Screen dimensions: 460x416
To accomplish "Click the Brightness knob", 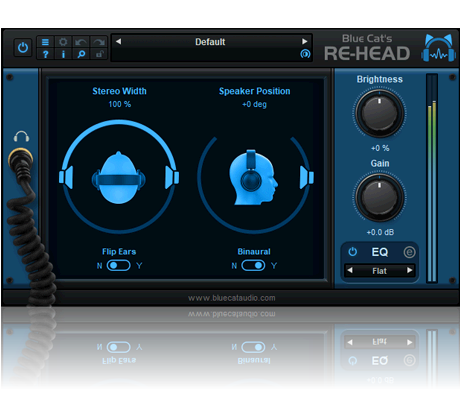I will [379, 113].
